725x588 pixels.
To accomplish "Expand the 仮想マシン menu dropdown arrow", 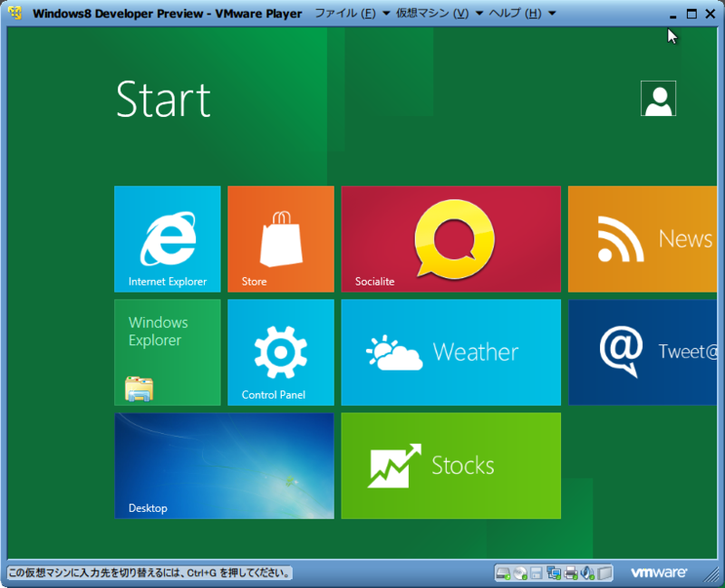I will point(479,14).
